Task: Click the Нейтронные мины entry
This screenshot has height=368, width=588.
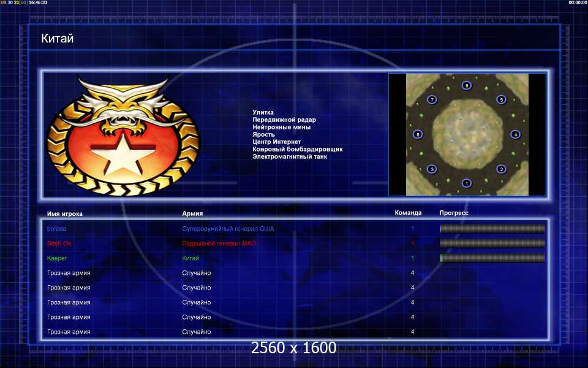Action: pyautogui.click(x=282, y=127)
